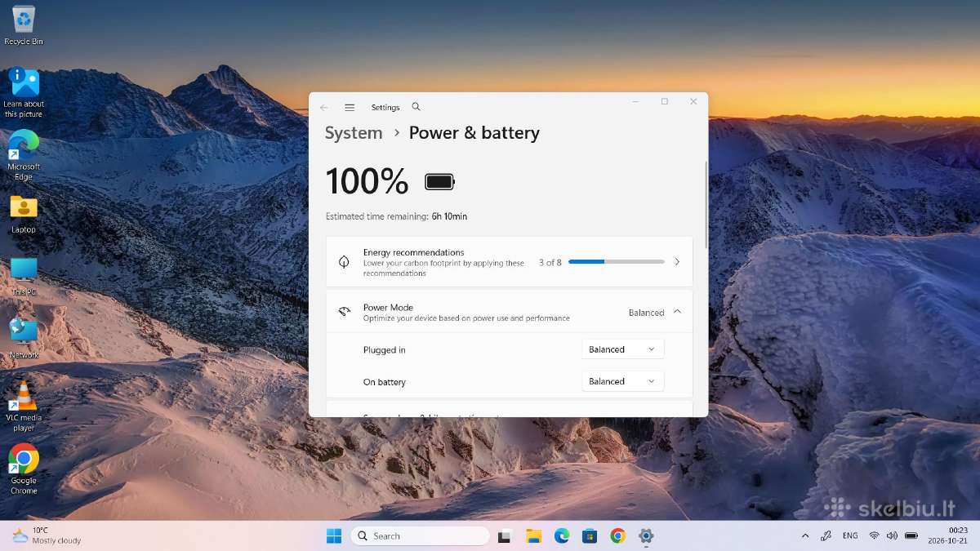The image size is (980, 551).
Task: Open Google Chrome from the taskbar
Action: click(x=617, y=535)
